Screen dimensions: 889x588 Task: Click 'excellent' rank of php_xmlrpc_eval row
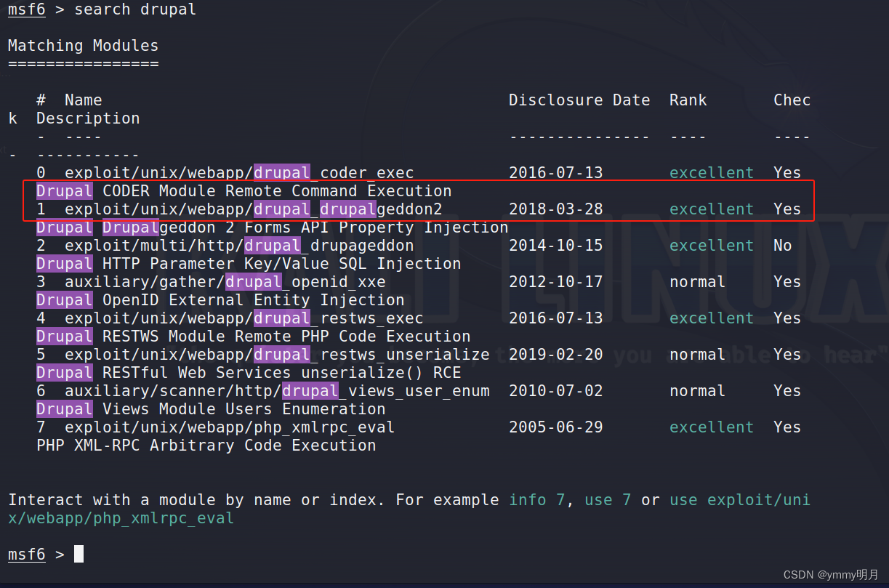(x=712, y=427)
